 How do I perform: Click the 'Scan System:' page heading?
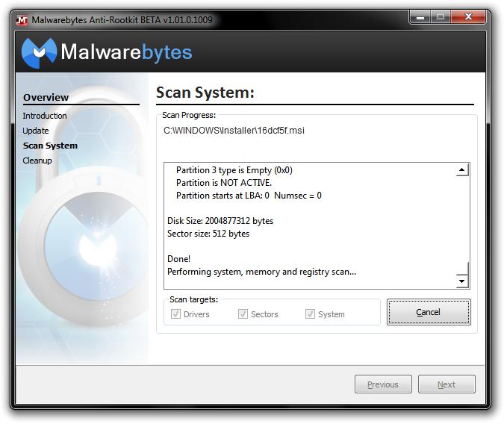click(205, 93)
